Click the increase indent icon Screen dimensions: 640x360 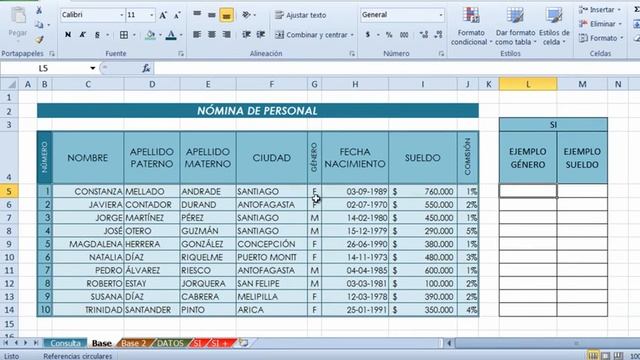tap(261, 35)
